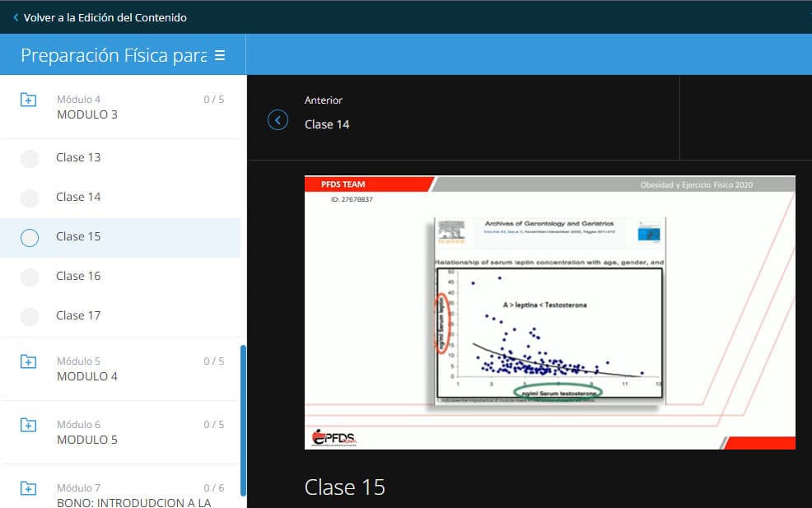812x508 pixels.
Task: Click the MODULO 4 folder icon
Action: (29, 361)
